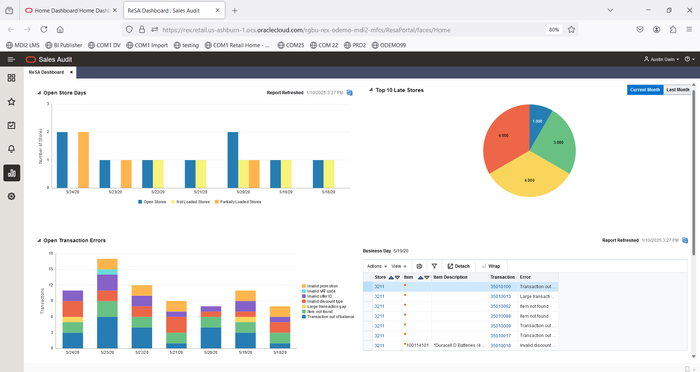Click the browser address bar URL
Image resolution: width=700 pixels, height=372 pixels.
[x=306, y=30]
